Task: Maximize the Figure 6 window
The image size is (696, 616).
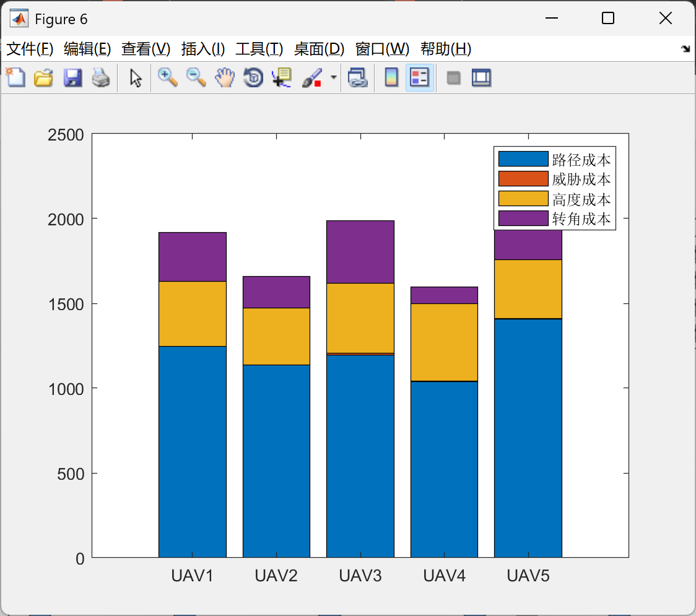Action: click(x=607, y=18)
